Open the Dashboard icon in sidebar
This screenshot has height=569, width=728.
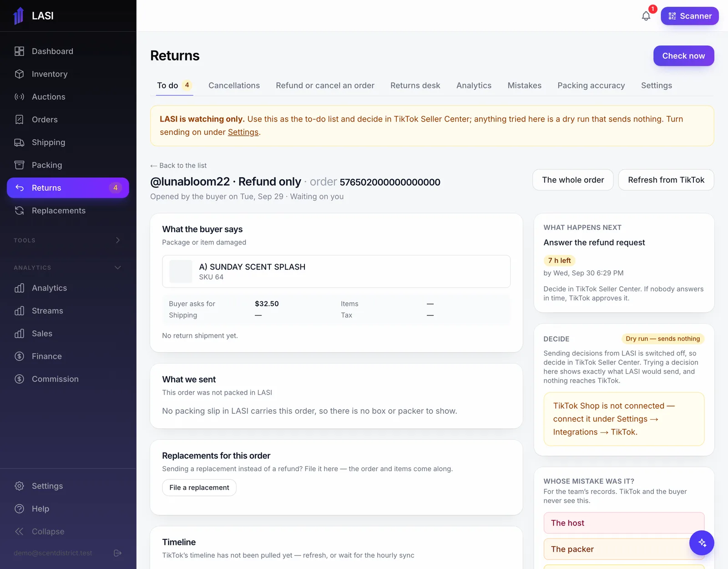pyautogui.click(x=19, y=51)
